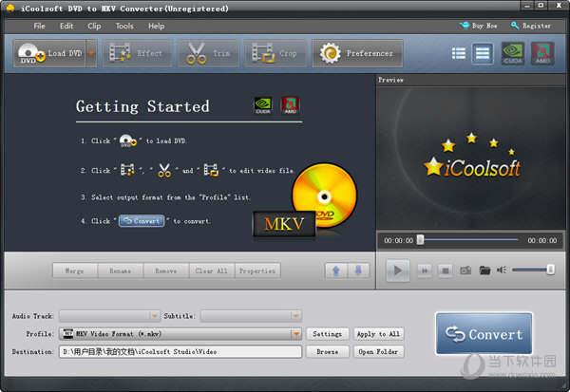Stop playback with the stop button

pos(445,271)
